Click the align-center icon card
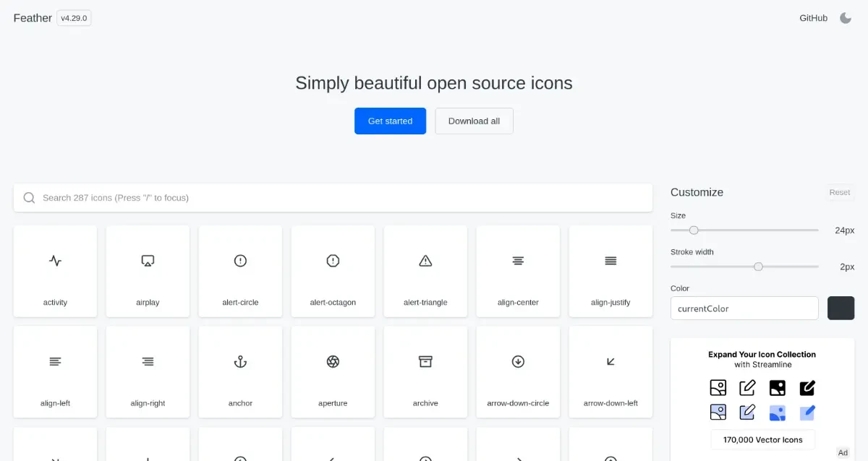 pyautogui.click(x=518, y=271)
